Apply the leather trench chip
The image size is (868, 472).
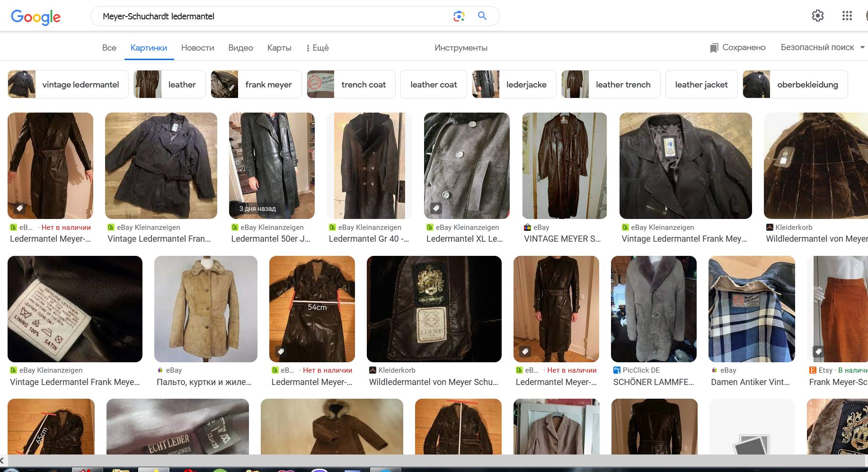point(611,84)
